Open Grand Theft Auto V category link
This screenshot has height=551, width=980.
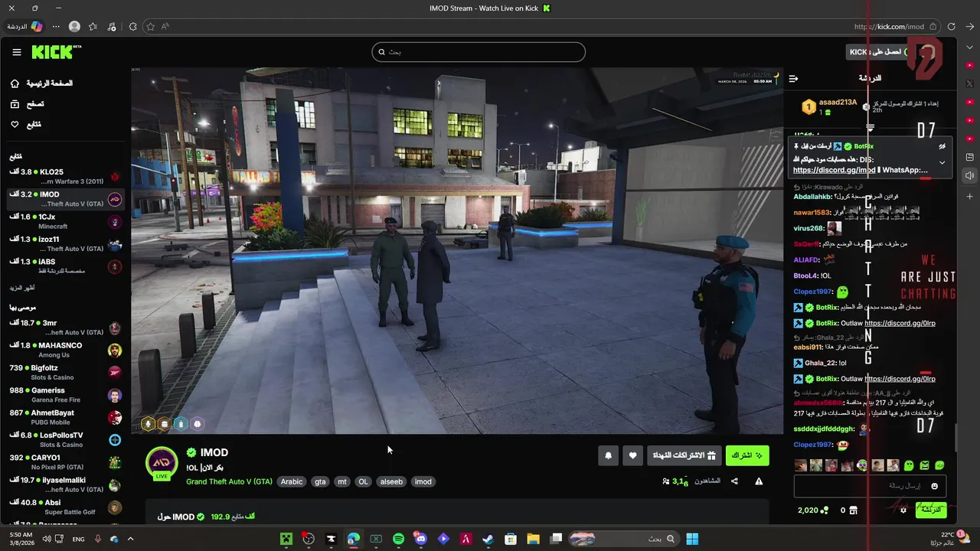point(229,481)
